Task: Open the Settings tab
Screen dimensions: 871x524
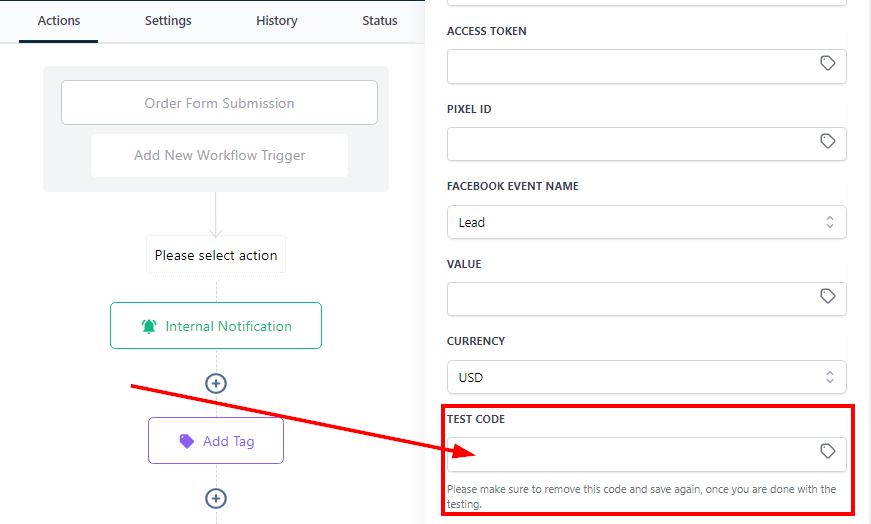Action: 168,21
